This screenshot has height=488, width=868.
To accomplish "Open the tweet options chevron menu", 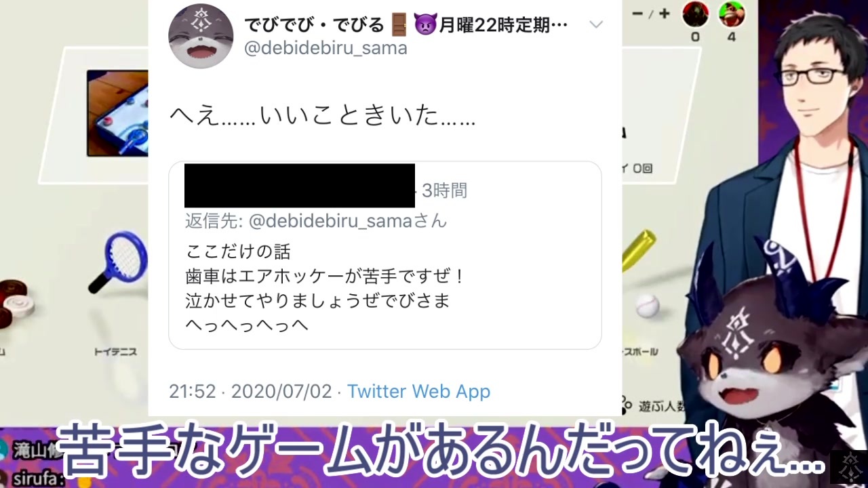I will (x=596, y=25).
